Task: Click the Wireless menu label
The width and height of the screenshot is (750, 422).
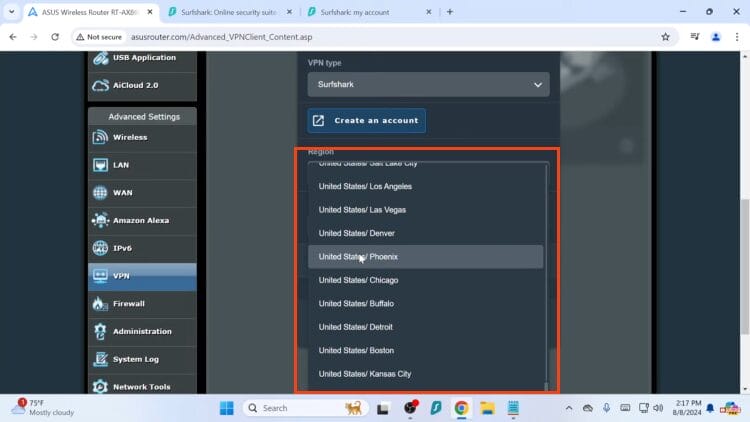Action: tap(130, 137)
